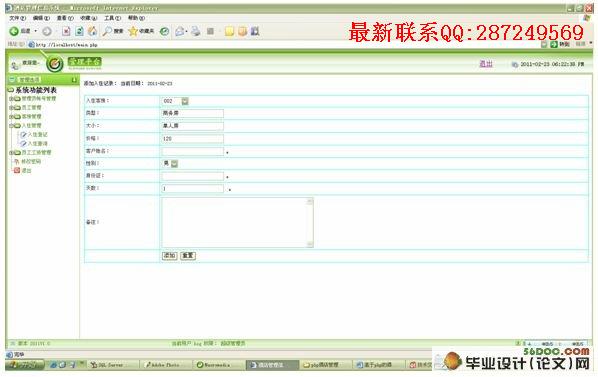Open Favorites via the star icon
This screenshot has height=377, width=598.
click(133, 31)
